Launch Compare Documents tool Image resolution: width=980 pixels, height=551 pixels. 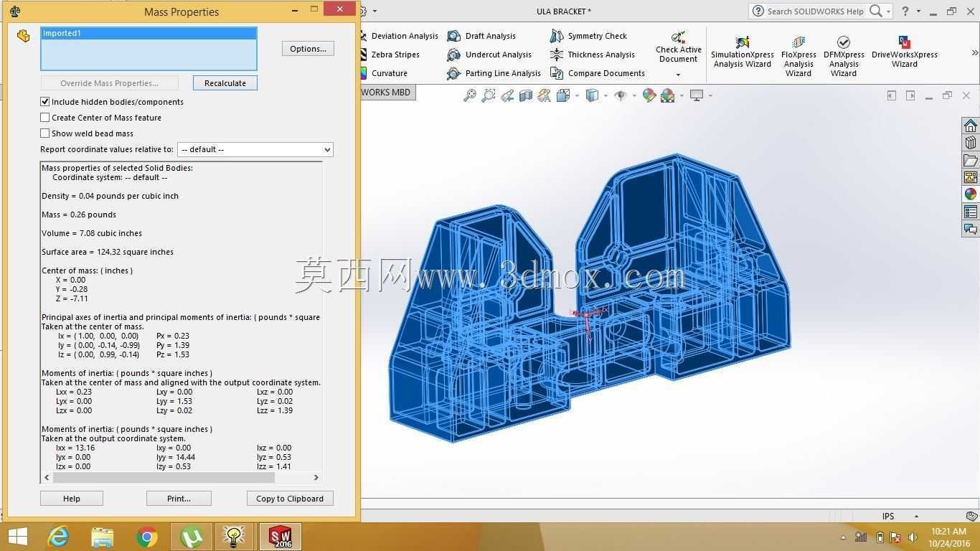tap(598, 73)
